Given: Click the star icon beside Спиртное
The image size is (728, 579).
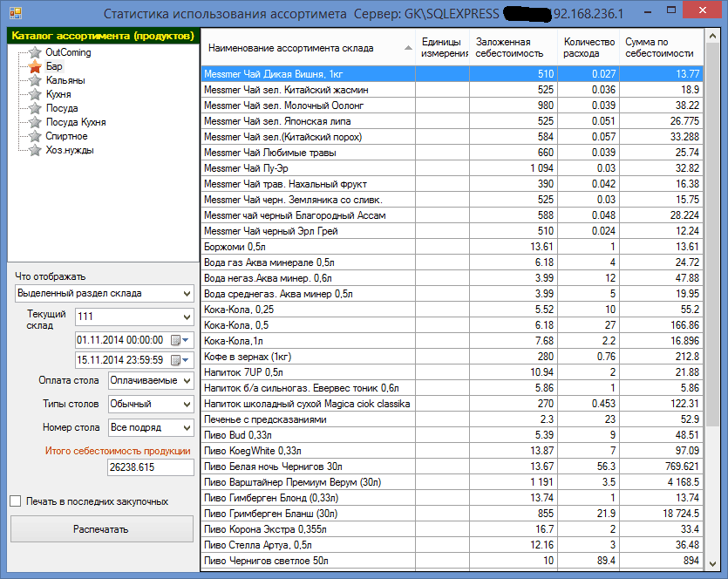Looking at the screenshot, I should pyautogui.click(x=35, y=136).
